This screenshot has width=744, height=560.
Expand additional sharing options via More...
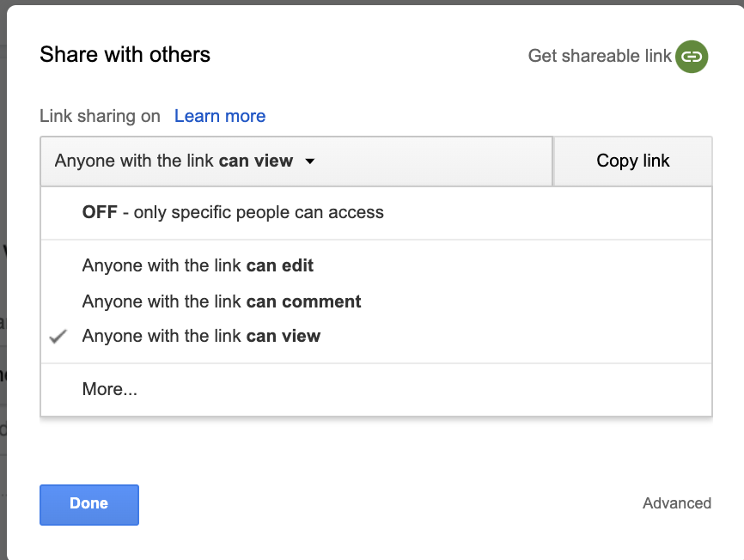point(110,389)
